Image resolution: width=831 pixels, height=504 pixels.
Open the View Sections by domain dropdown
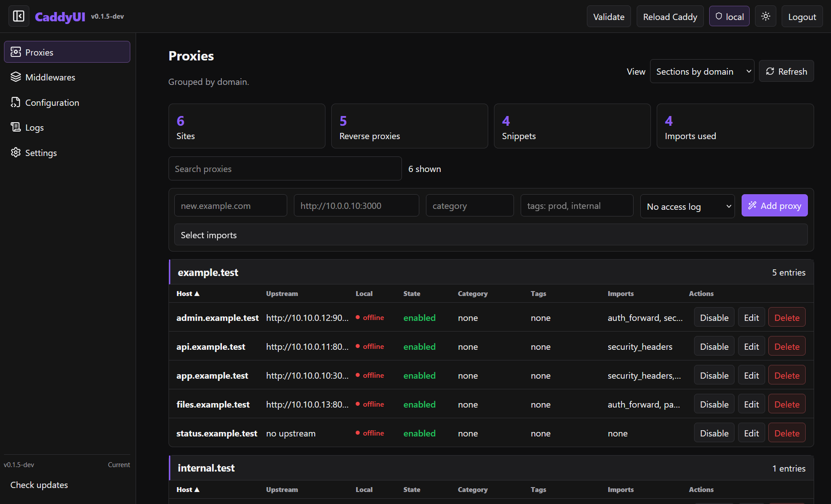click(x=702, y=71)
